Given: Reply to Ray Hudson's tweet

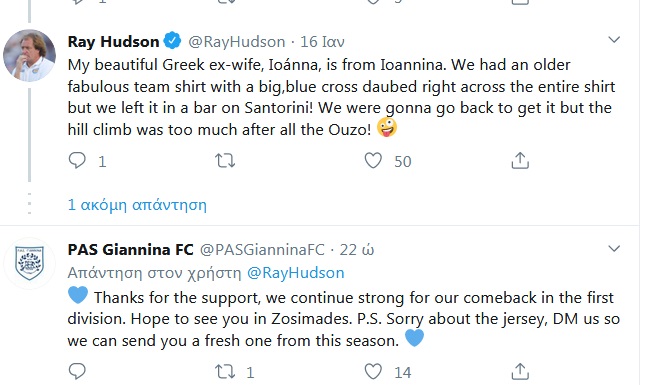Looking at the screenshot, I should (77, 161).
